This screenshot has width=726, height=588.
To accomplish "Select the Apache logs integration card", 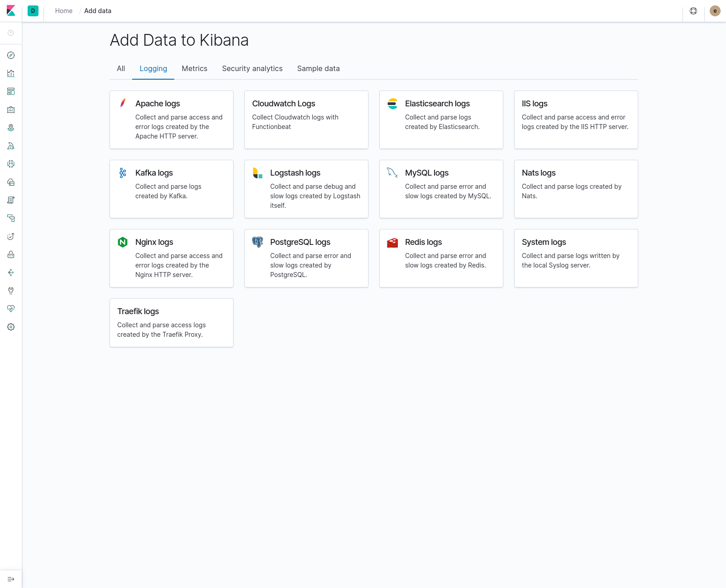I will coord(171,120).
